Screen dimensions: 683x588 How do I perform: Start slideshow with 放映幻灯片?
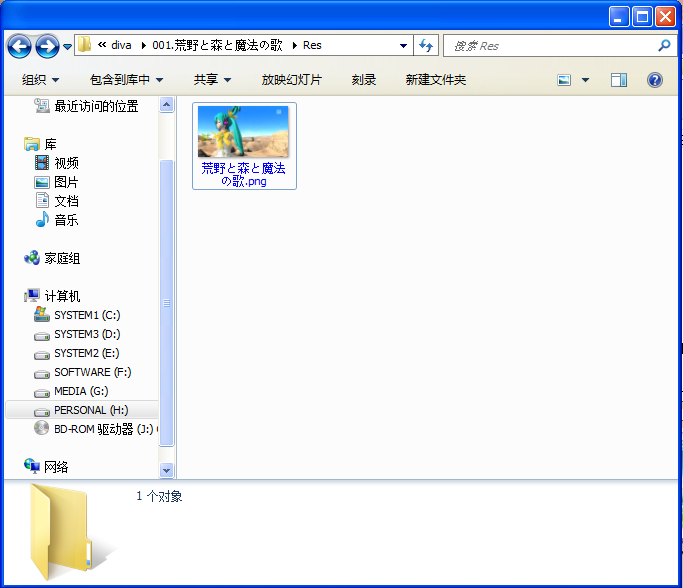pos(291,80)
